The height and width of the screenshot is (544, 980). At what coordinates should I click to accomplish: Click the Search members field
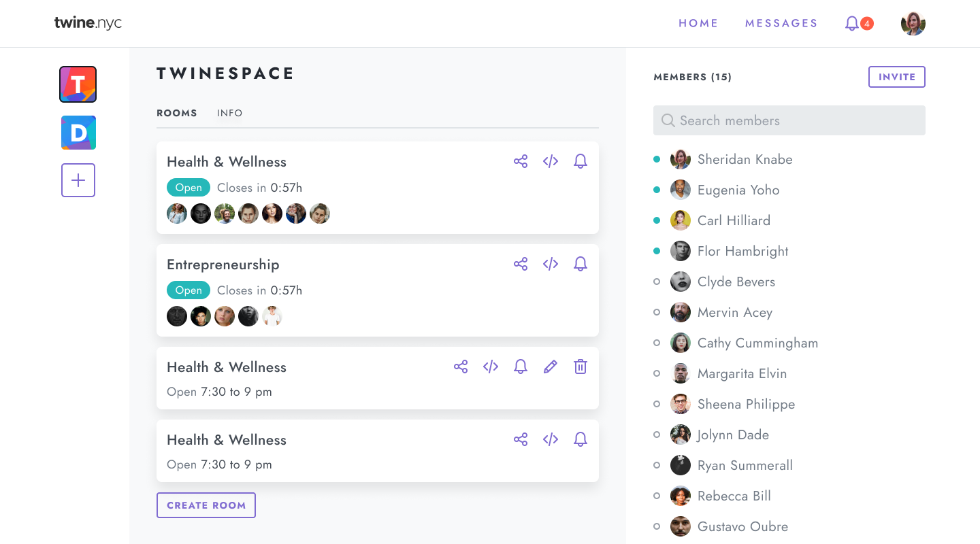click(789, 120)
